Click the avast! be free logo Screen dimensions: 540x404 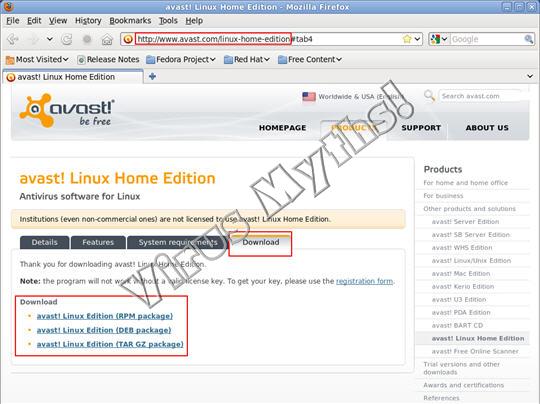point(67,110)
